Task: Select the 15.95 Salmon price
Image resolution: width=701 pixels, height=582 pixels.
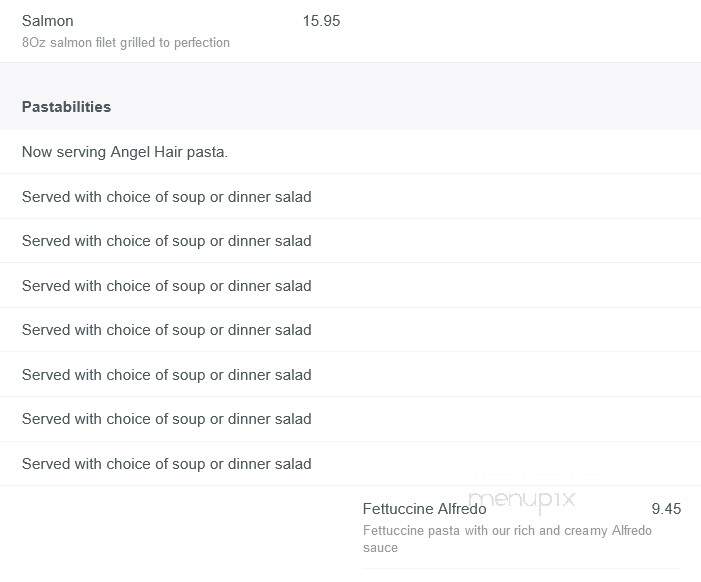Action: pos(321,21)
